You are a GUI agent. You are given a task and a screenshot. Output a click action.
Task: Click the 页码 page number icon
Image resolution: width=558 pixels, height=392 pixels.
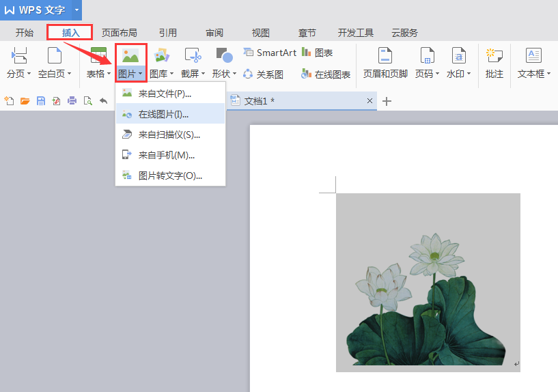pos(428,55)
